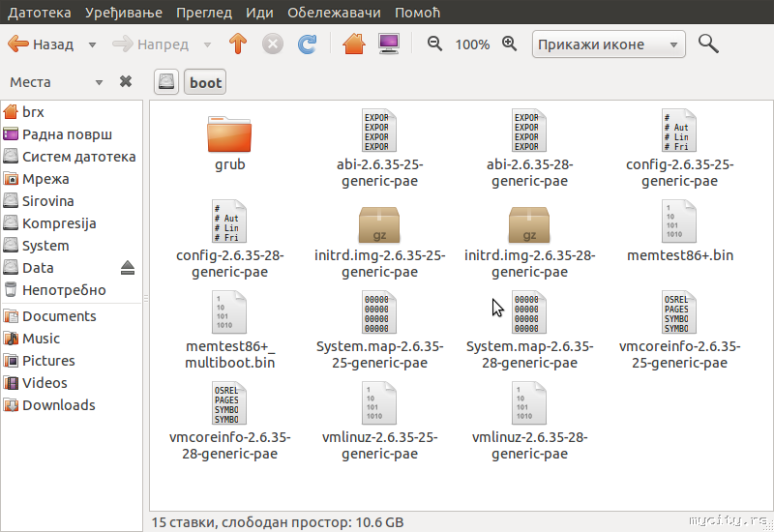Viewport: 774px width, 532px height.
Task: Select System.map-2.6.35-28-generic-pae file icon
Action: [x=529, y=311]
